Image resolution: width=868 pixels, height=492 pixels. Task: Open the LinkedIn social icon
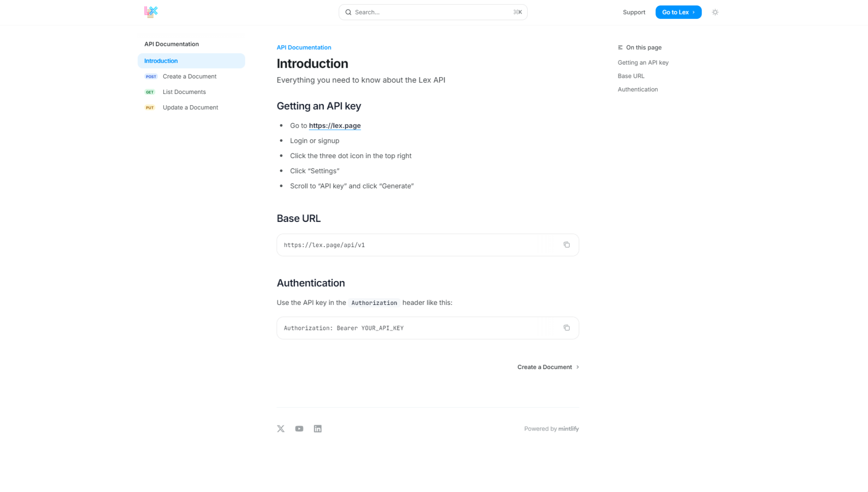(x=318, y=429)
